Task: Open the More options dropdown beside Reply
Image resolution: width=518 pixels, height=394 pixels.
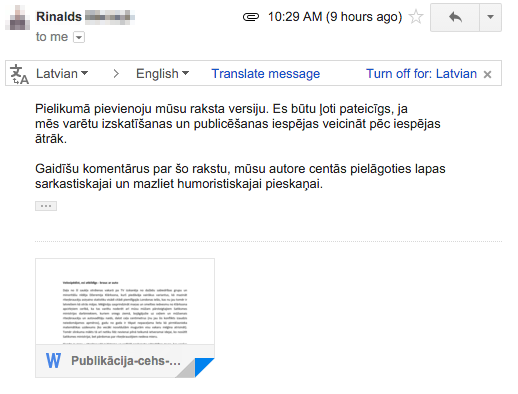Action: 490,17
